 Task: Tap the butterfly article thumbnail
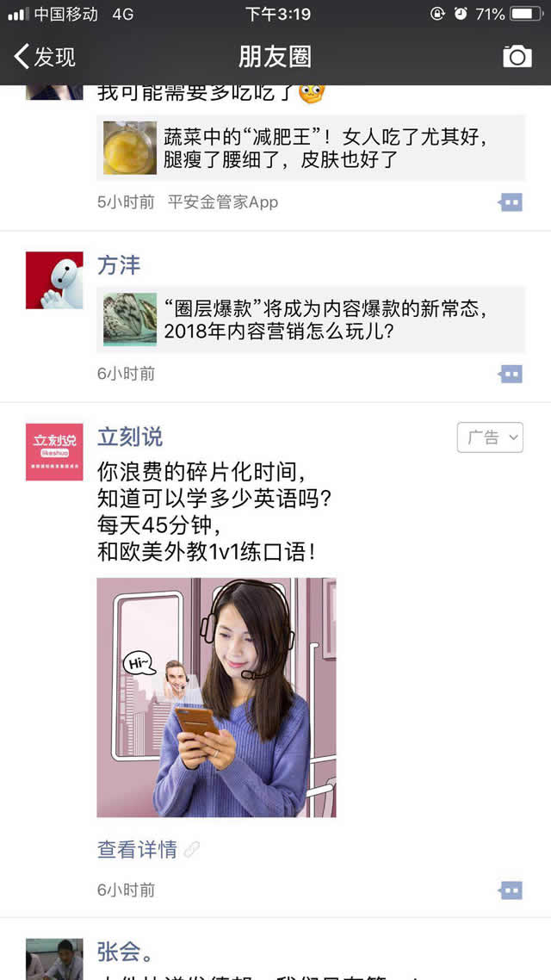[x=130, y=320]
